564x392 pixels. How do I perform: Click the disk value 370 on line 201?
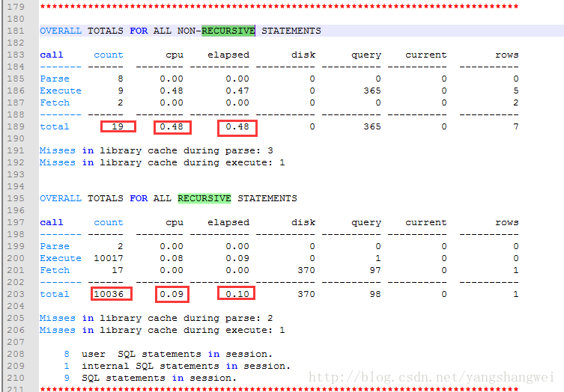coord(306,270)
